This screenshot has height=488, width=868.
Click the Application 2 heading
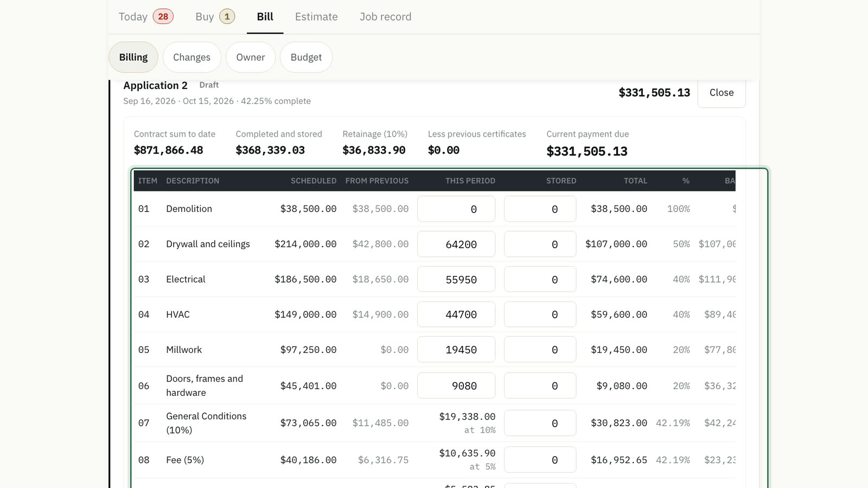pos(155,86)
